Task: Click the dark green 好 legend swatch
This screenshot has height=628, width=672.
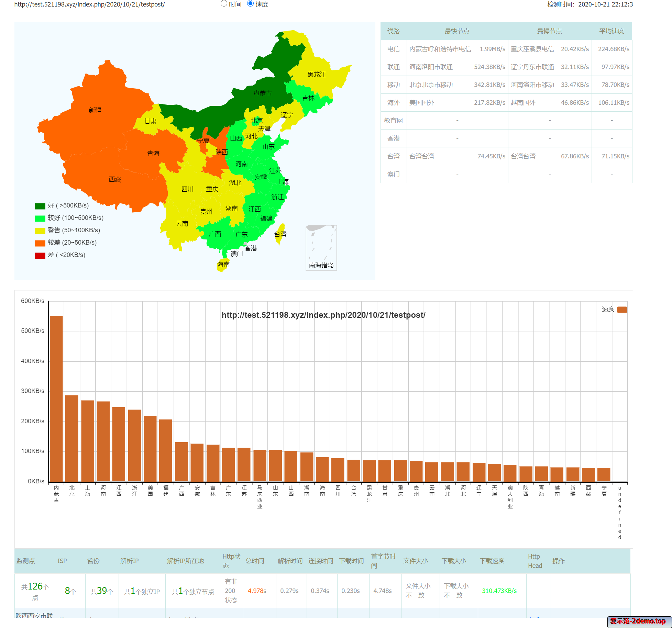Action: click(x=40, y=206)
